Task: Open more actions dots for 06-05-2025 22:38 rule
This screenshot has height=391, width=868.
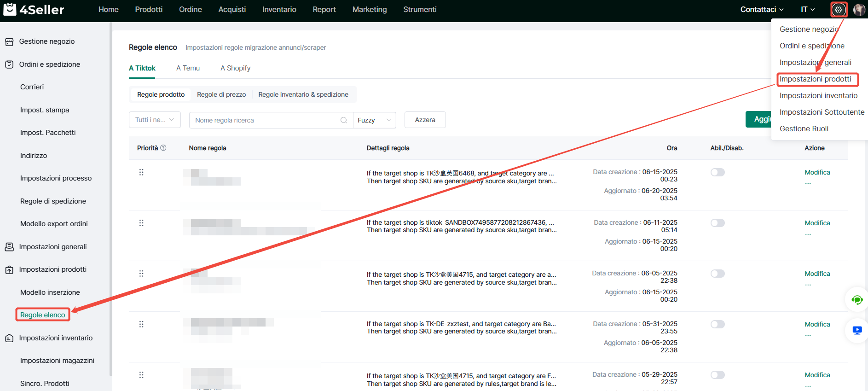Action: point(808,285)
